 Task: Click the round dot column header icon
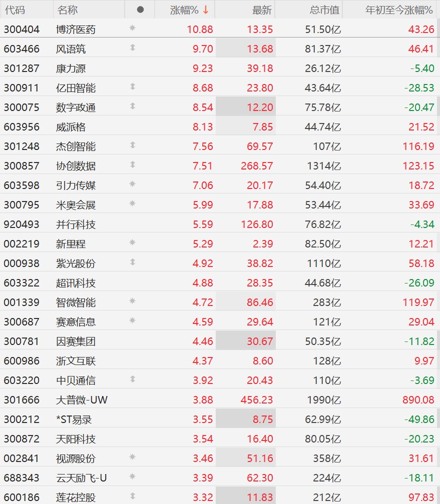(140, 9)
